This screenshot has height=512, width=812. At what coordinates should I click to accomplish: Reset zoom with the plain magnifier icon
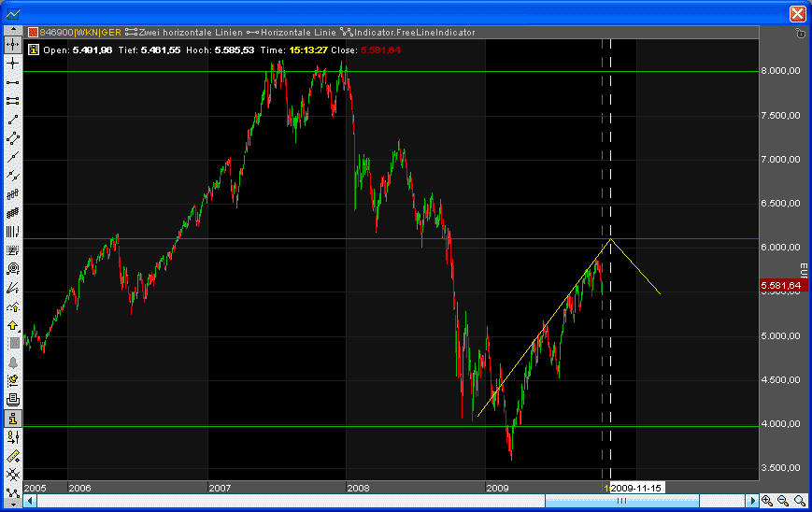click(799, 501)
